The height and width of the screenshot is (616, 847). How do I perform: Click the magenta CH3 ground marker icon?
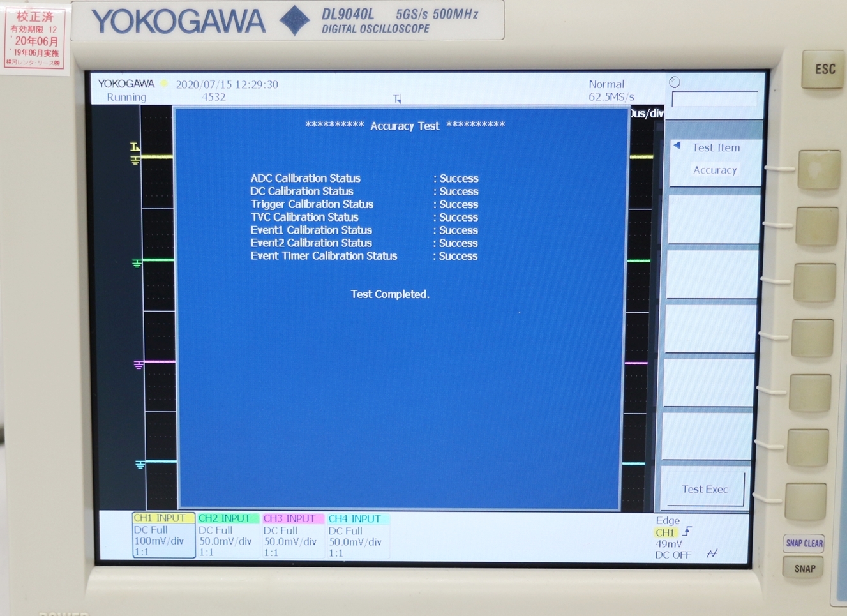(139, 365)
